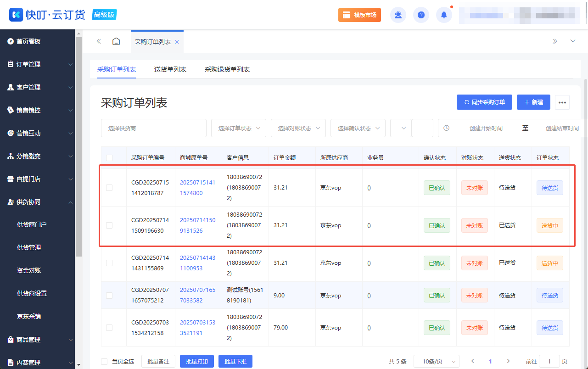
Task: Open 供货商门户 submenu item
Action: 32,224
